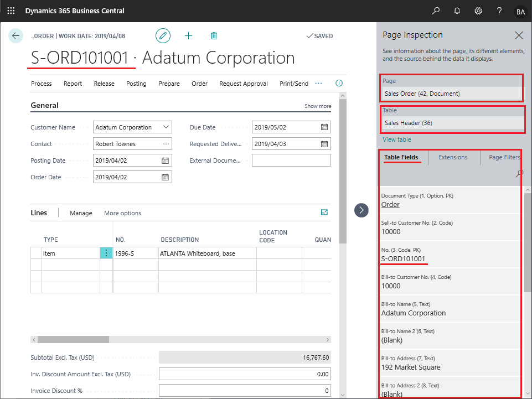
Task: Click the External Document No. field
Action: pyautogui.click(x=291, y=160)
